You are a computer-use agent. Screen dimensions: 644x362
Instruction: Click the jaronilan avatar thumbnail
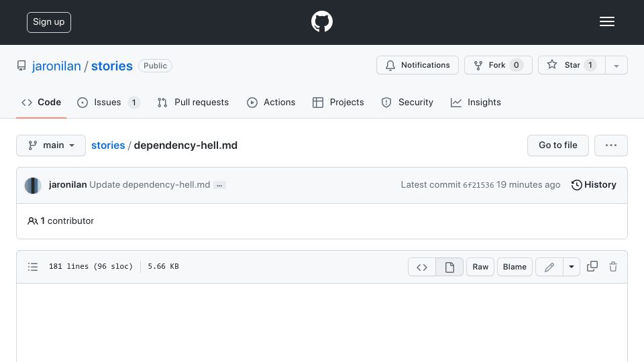[x=33, y=185]
